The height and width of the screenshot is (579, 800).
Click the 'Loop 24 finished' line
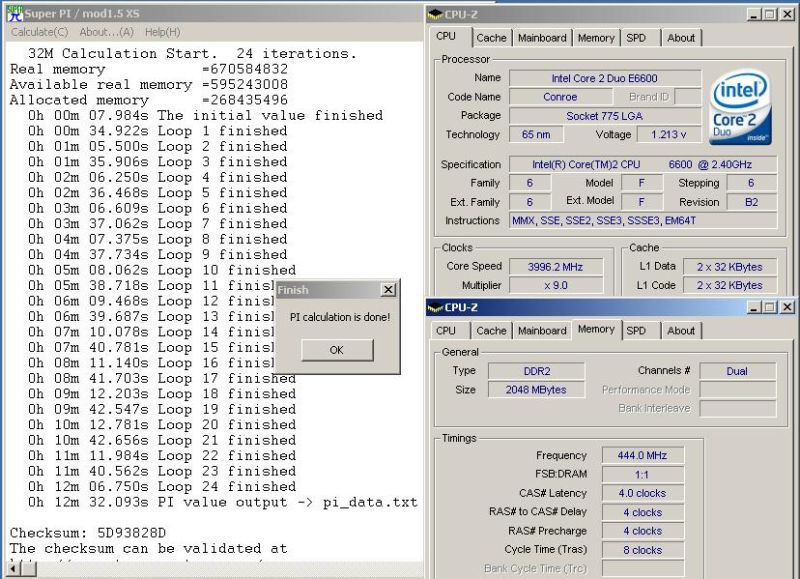click(x=162, y=487)
